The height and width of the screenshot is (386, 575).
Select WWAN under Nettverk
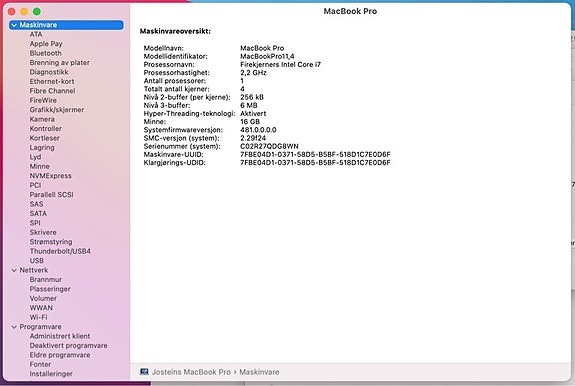pyautogui.click(x=41, y=308)
